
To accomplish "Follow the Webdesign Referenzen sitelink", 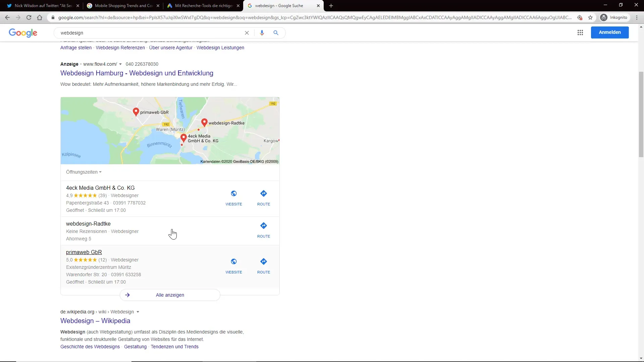I will 120,48.
